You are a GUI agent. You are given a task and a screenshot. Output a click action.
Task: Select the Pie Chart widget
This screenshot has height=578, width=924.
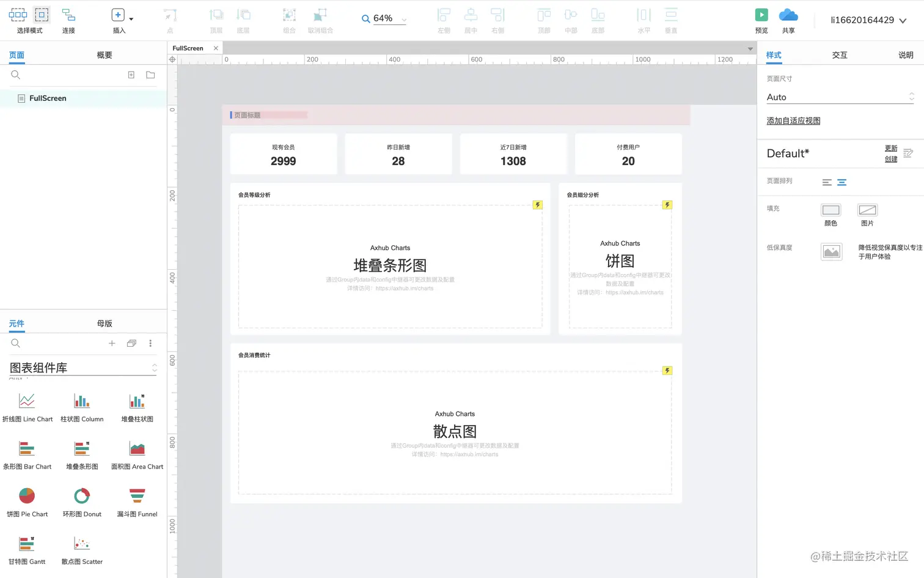pos(28,503)
